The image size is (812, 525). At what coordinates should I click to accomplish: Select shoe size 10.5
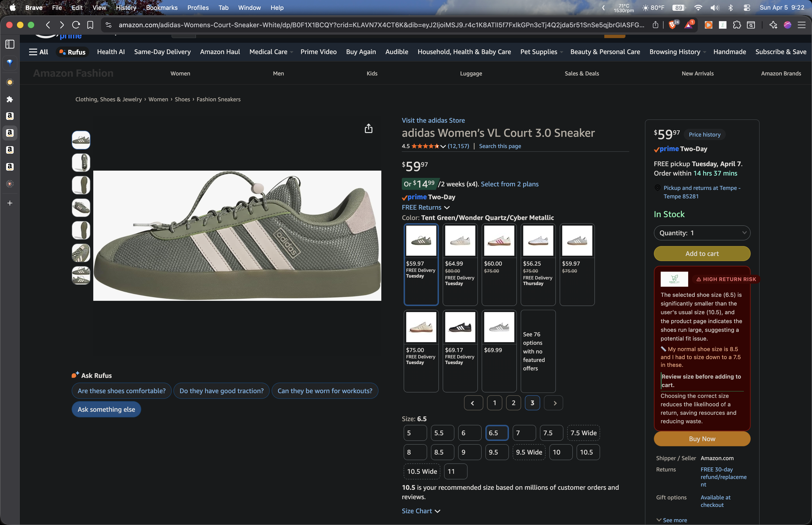pyautogui.click(x=587, y=452)
